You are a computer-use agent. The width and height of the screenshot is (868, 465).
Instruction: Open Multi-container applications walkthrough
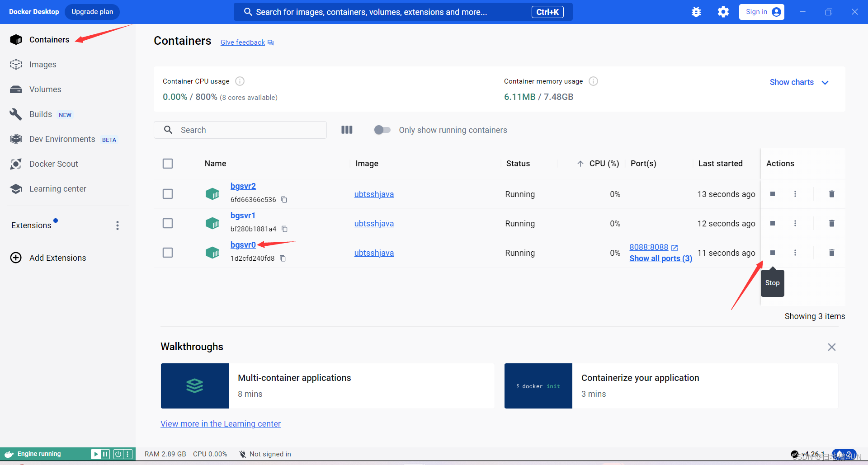click(x=327, y=386)
